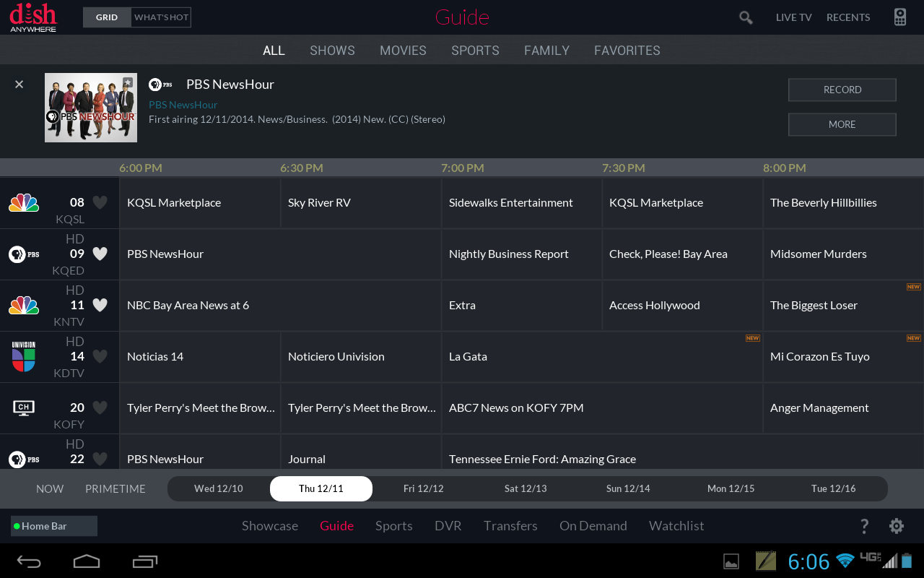The image size is (924, 578).
Task: Filter guide by FAMILY
Action: (546, 51)
